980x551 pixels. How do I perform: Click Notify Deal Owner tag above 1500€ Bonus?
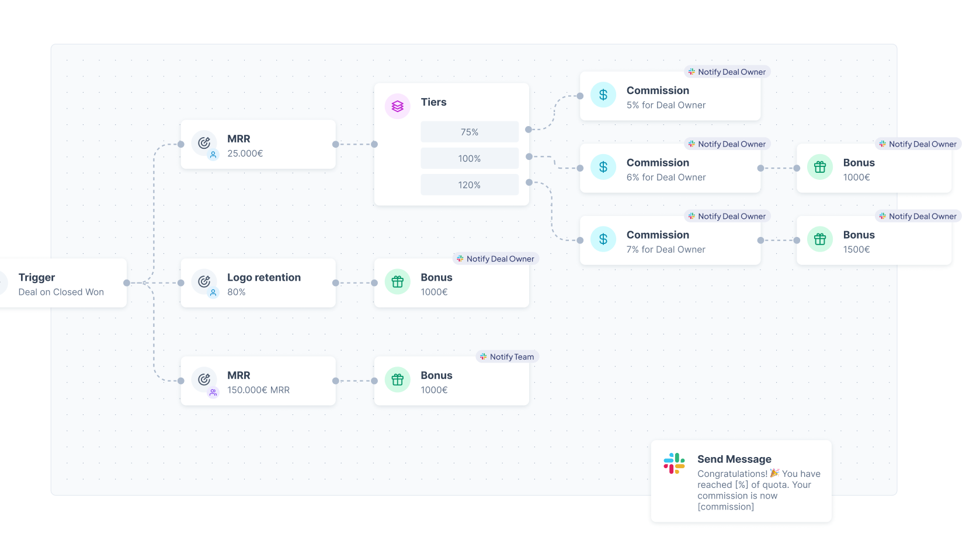click(x=918, y=216)
